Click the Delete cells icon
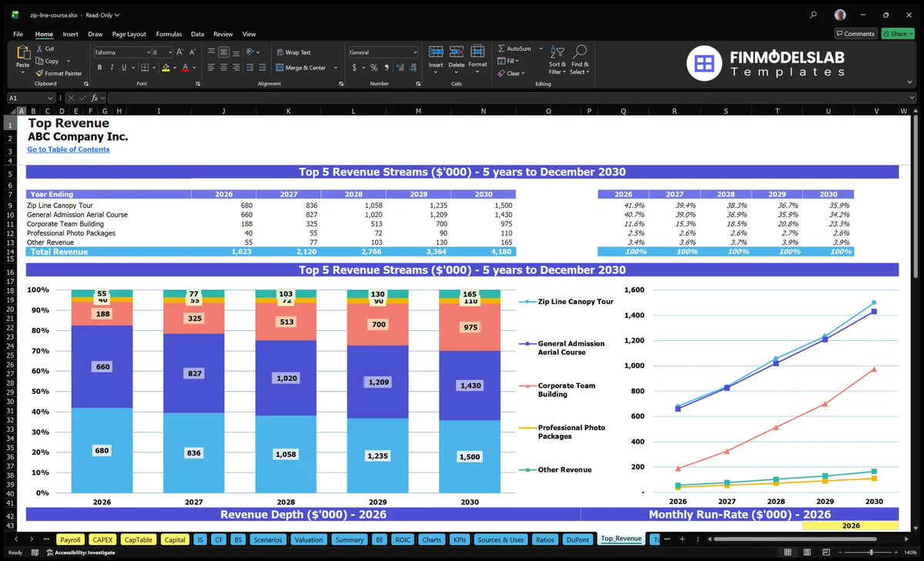Viewport: 924px width, 561px height. tap(457, 52)
